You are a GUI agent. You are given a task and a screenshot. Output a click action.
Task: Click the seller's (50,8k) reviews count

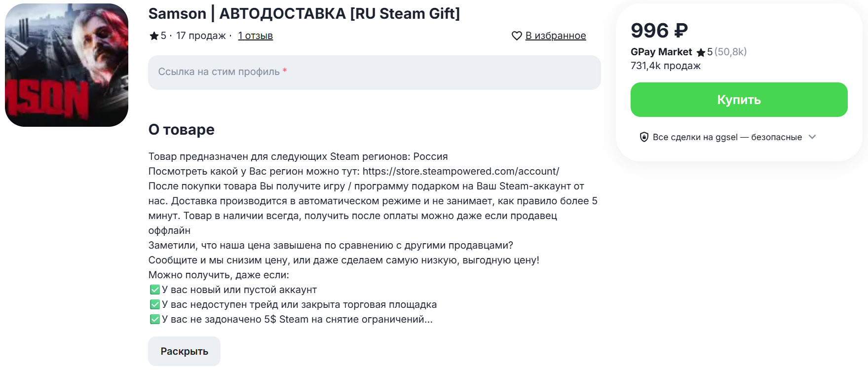pos(730,52)
